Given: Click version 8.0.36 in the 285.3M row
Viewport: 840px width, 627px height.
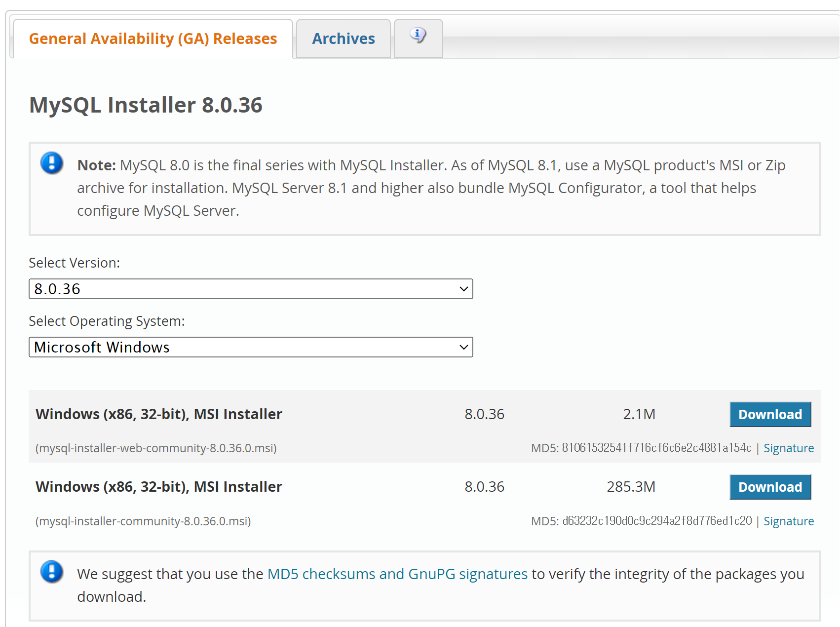Looking at the screenshot, I should tap(484, 487).
